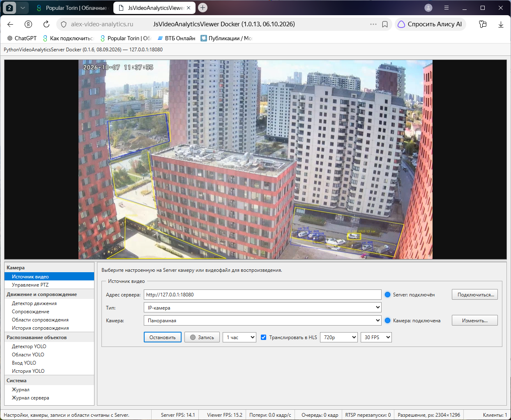The image size is (511, 420).
Task: Expand the 720p resolution dropdown
Action: coord(339,337)
